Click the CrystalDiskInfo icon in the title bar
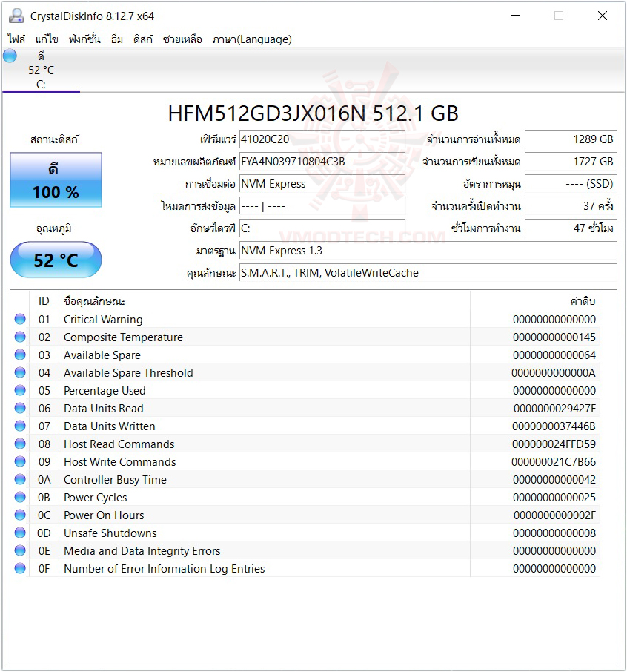This screenshot has width=627, height=672. pos(17,15)
